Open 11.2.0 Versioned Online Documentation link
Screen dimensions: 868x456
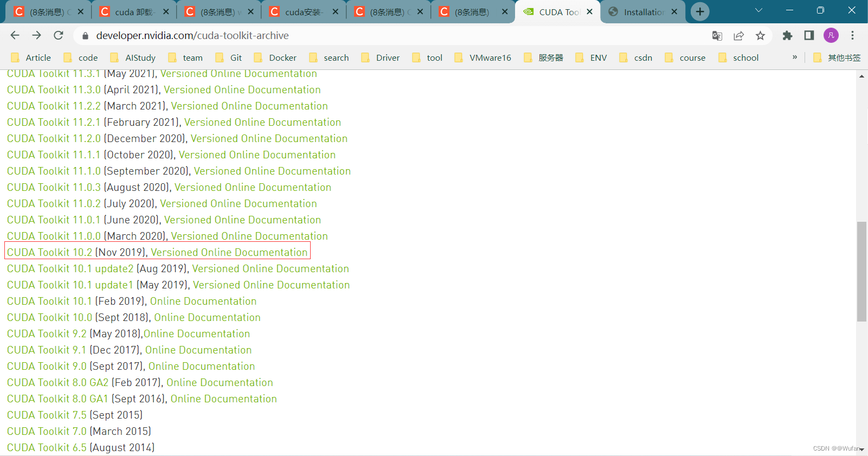[x=269, y=138]
